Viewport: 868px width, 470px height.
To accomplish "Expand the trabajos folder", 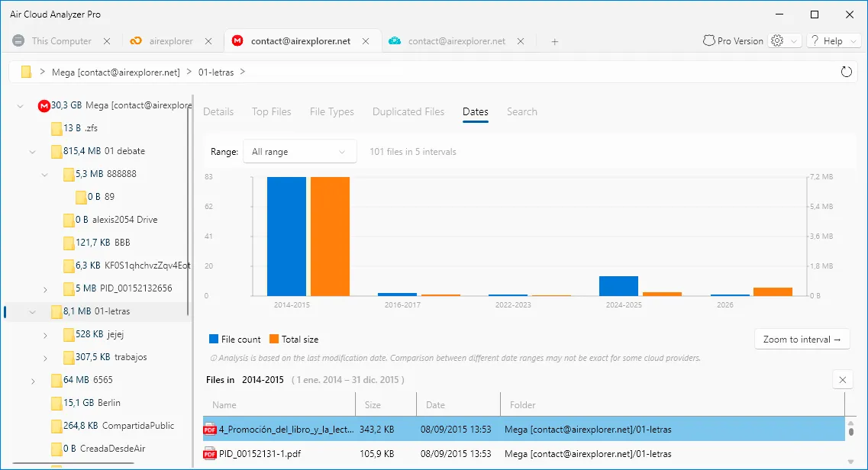I will coord(45,358).
